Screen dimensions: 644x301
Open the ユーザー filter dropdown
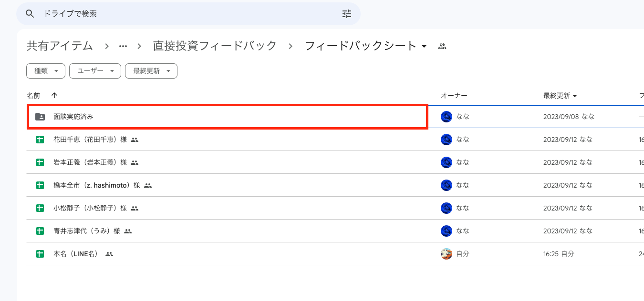[x=95, y=70]
